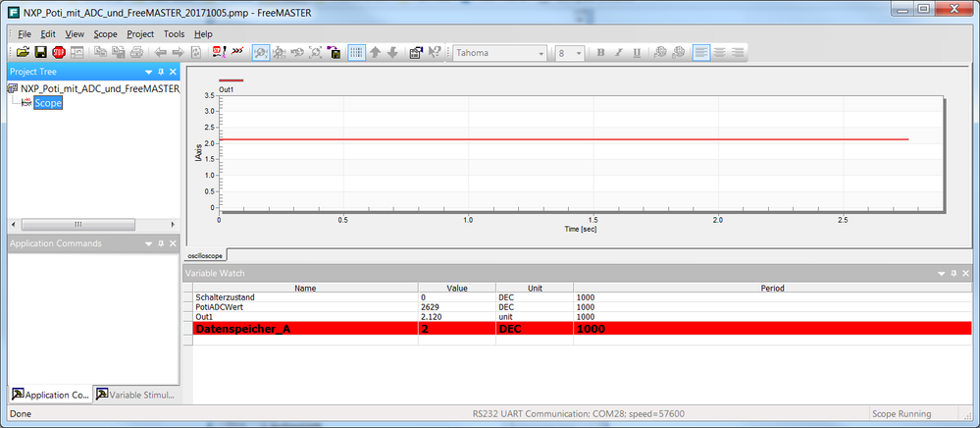Viewport: 980px width, 428px height.
Task: Click the Project Tree scrollbar right arrow
Action: pyautogui.click(x=173, y=224)
